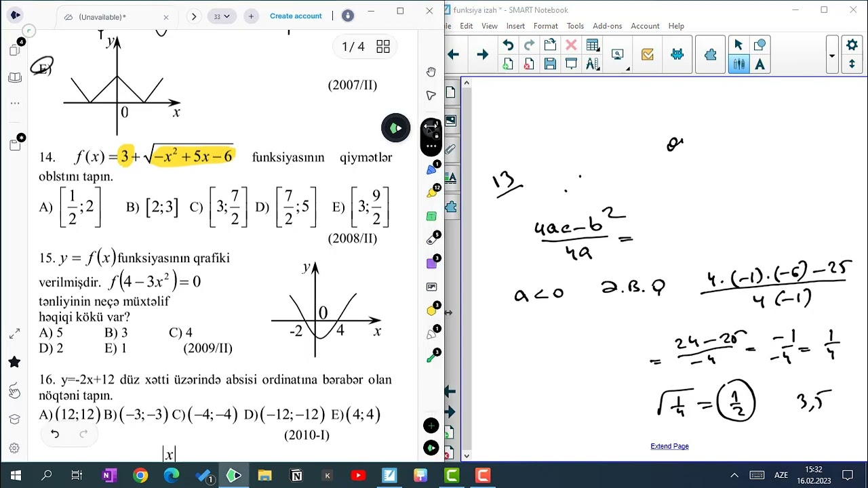Go to previous page in SMART Notebook

click(x=453, y=55)
